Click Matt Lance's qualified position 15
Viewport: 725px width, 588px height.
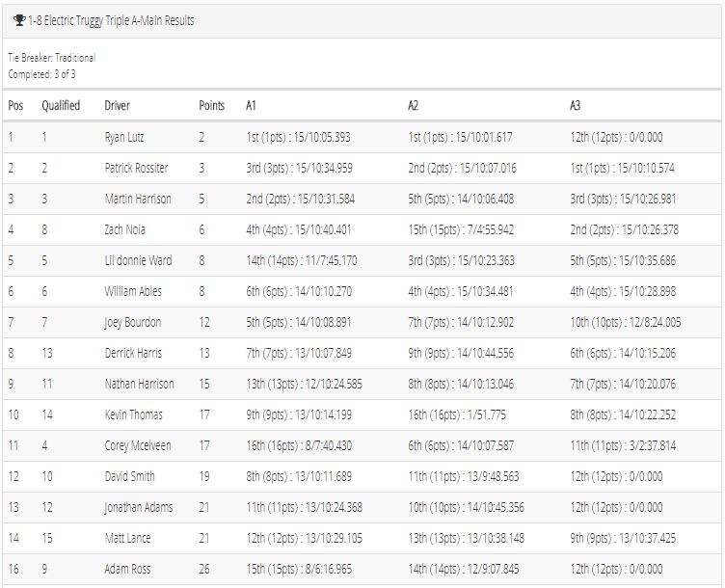click(47, 538)
